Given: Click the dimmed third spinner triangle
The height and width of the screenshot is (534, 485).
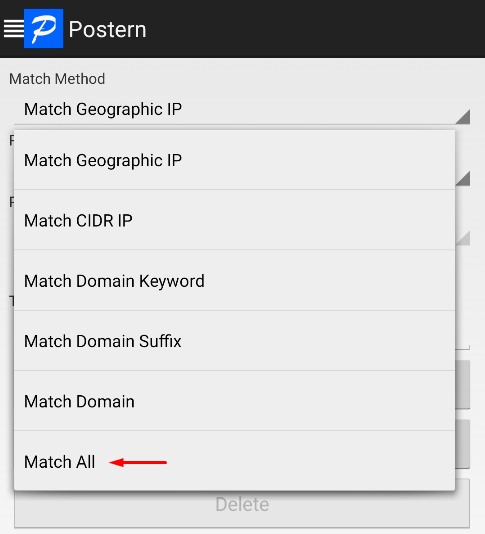Looking at the screenshot, I should pos(463,238).
